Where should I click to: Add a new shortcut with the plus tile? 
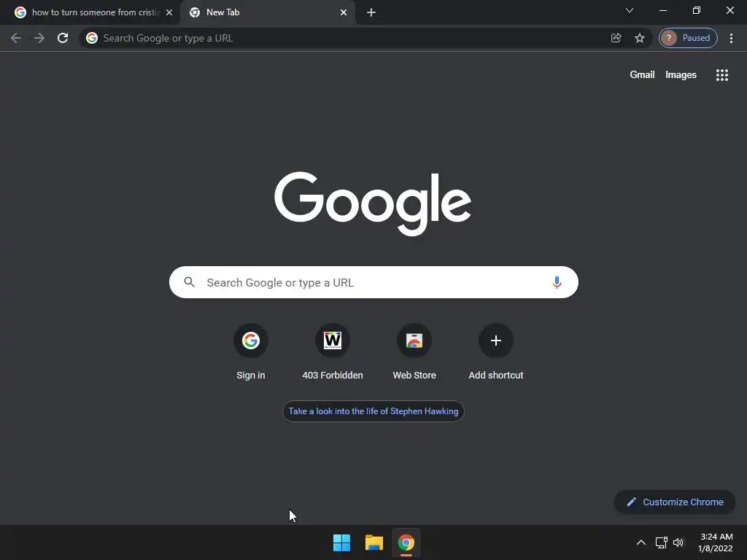[496, 352]
